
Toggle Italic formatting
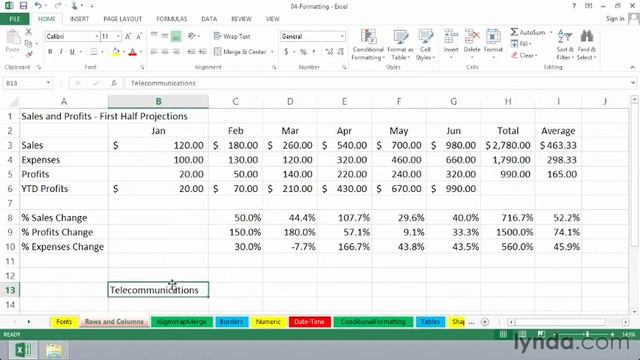click(x=61, y=51)
